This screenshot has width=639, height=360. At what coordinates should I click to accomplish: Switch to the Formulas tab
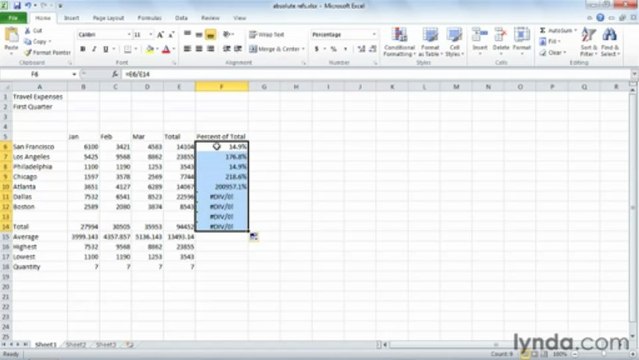pos(149,18)
